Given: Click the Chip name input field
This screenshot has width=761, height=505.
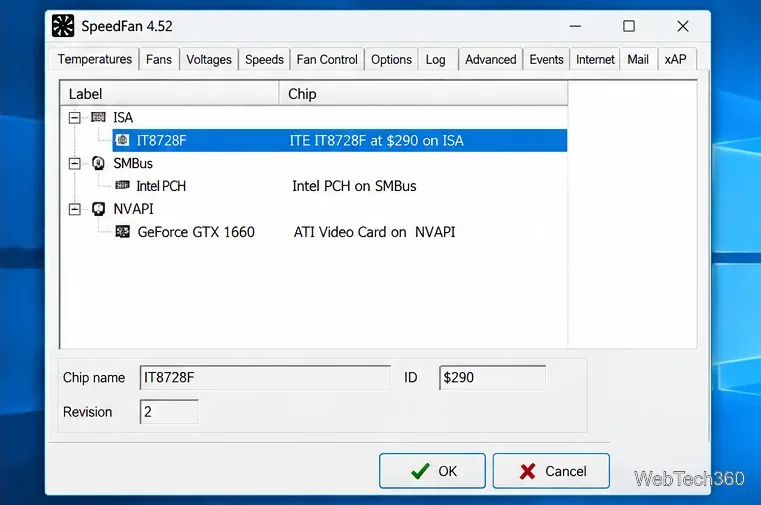Looking at the screenshot, I should 265,377.
